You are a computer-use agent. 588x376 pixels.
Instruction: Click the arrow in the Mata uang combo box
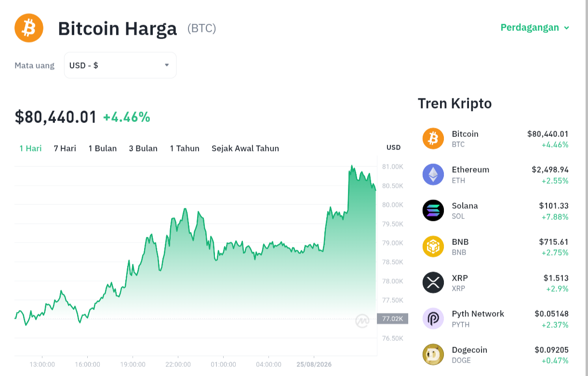pyautogui.click(x=167, y=65)
